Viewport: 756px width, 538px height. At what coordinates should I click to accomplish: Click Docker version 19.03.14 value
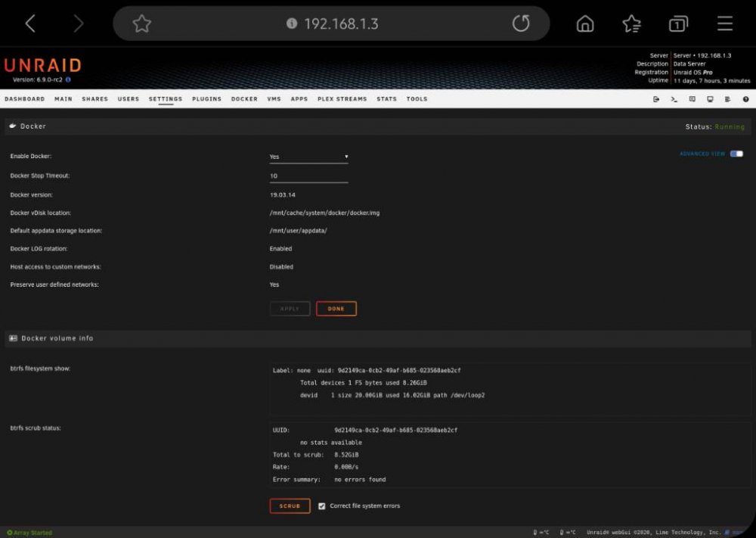[283, 195]
